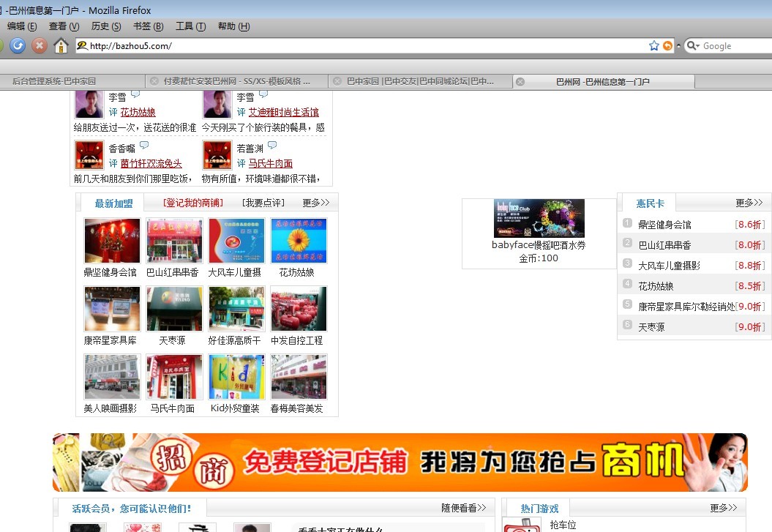772x532 pixels.
Task: Close the 付费帮忙安装巴州网 tab
Action: coord(154,81)
